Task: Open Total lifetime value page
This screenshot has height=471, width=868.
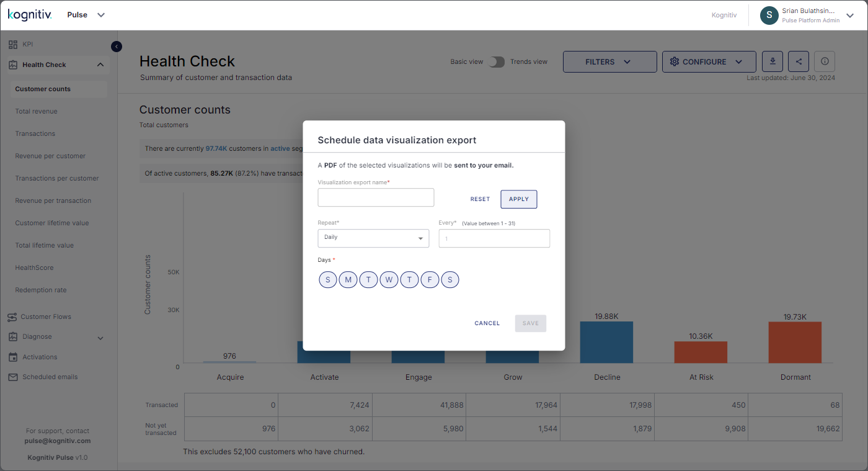Action: pos(45,246)
